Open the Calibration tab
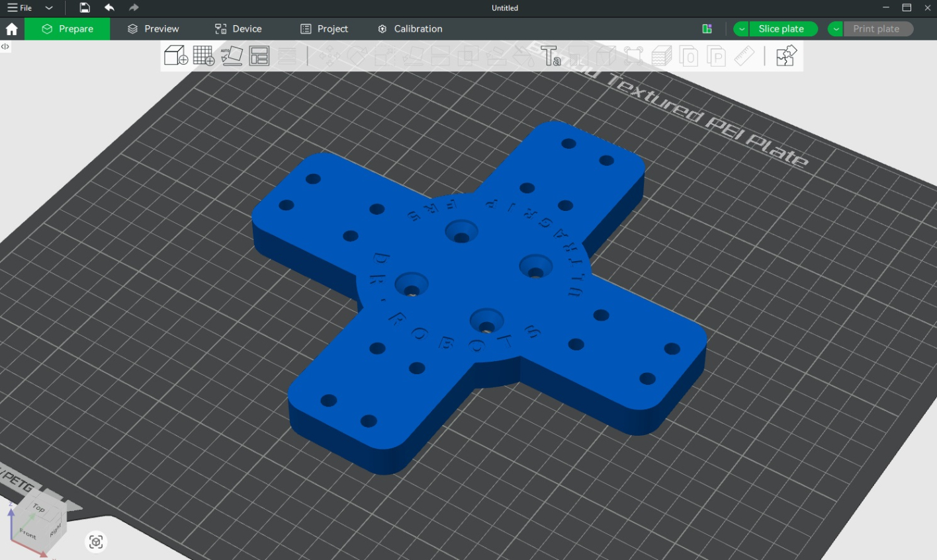The image size is (937, 560). (x=410, y=29)
